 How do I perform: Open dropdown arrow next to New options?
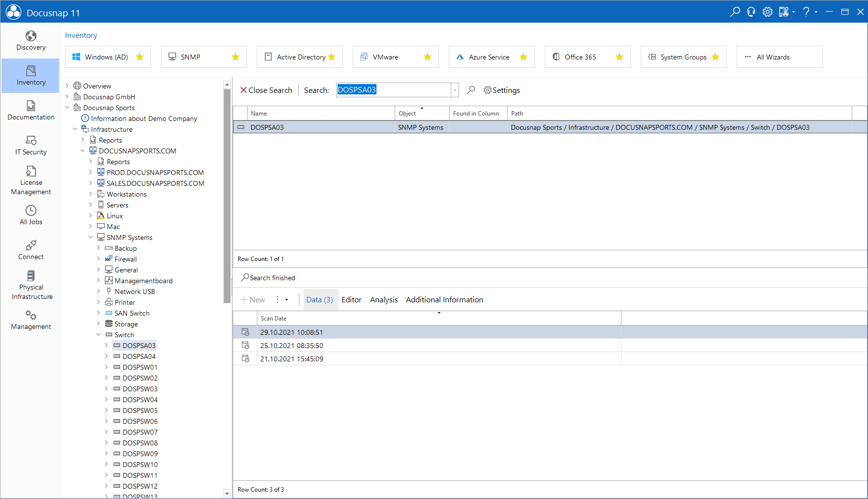tap(286, 300)
